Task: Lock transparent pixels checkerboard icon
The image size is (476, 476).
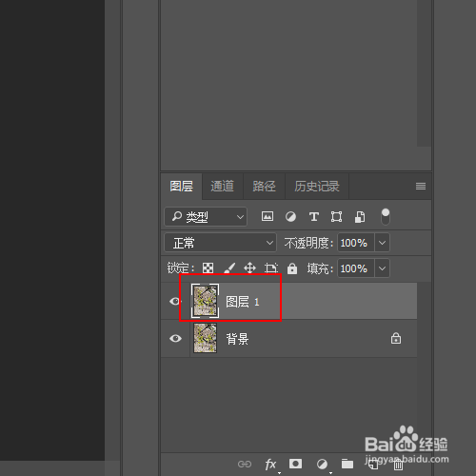Action: point(208,268)
